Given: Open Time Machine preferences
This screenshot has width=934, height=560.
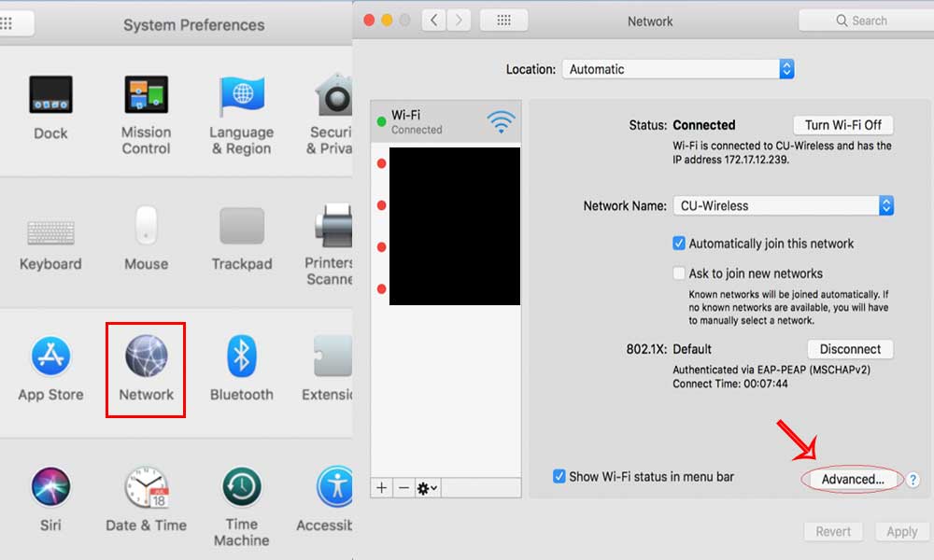Looking at the screenshot, I should [241, 506].
